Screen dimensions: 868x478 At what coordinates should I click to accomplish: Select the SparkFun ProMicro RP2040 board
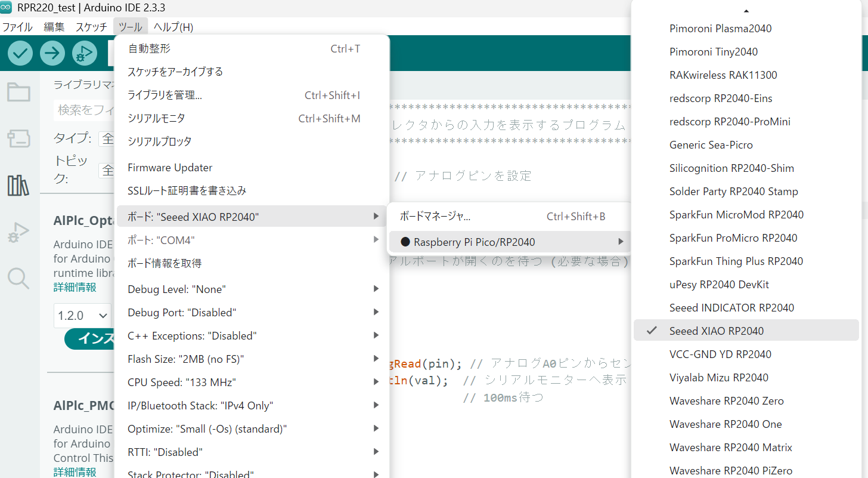746,238
